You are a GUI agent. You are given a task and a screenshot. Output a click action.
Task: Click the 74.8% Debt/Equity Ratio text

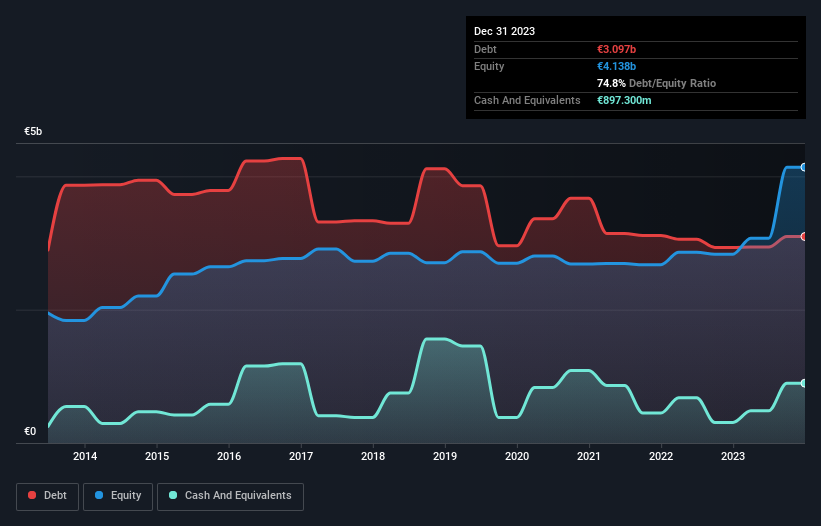point(656,83)
